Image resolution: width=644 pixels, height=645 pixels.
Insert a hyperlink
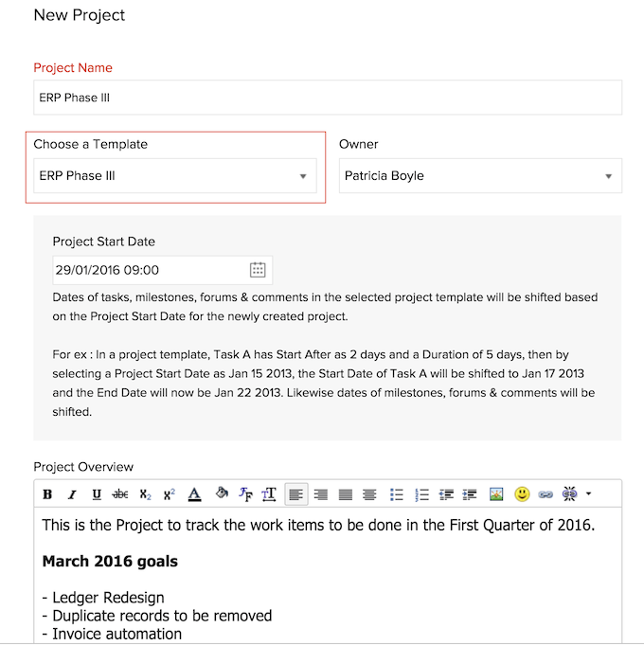[x=546, y=494]
